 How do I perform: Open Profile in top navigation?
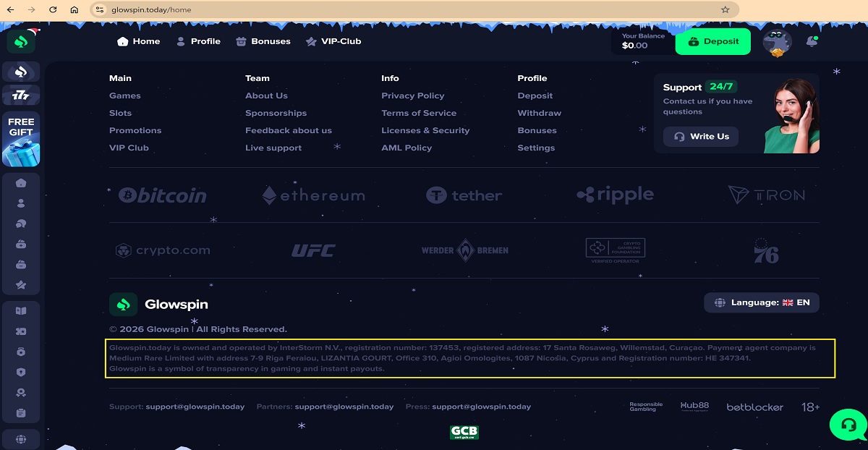tap(198, 41)
